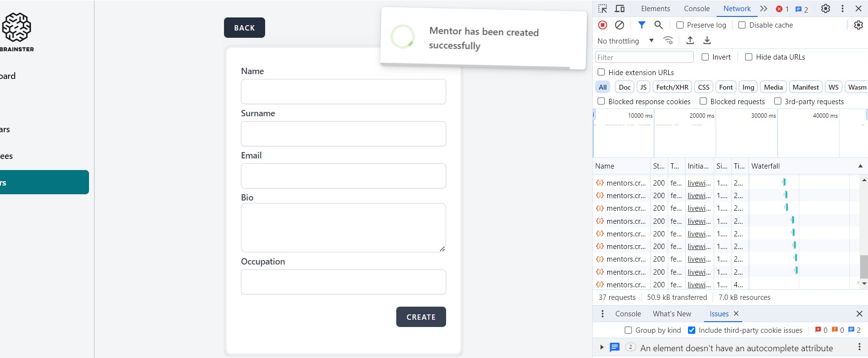868x358 pixels.
Task: Open network search magnifier
Action: pos(658,25)
